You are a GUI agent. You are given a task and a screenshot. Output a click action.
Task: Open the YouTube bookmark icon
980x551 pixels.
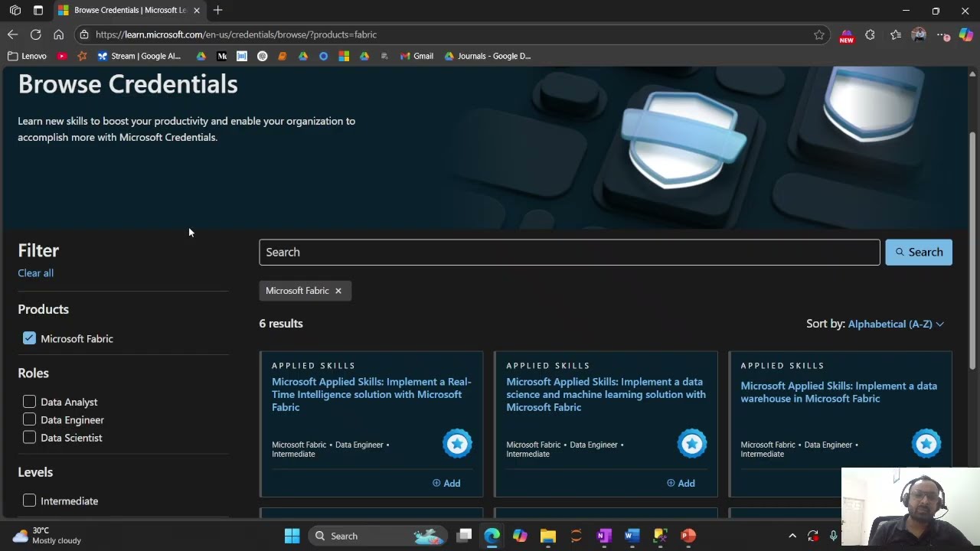click(62, 56)
